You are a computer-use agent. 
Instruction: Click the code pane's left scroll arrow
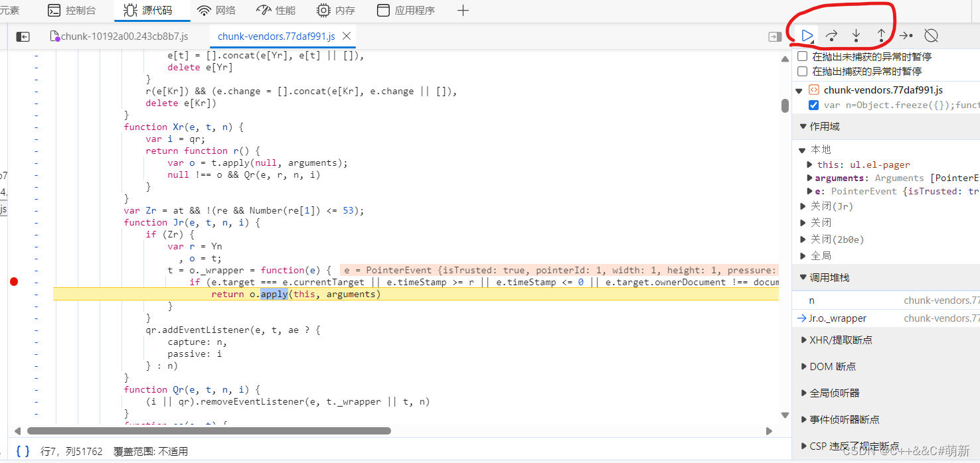(17, 430)
